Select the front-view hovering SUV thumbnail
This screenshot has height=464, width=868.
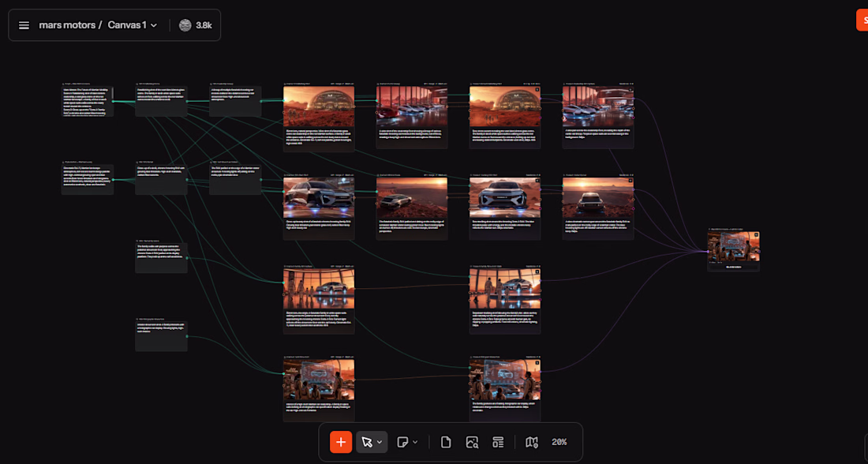[505, 197]
